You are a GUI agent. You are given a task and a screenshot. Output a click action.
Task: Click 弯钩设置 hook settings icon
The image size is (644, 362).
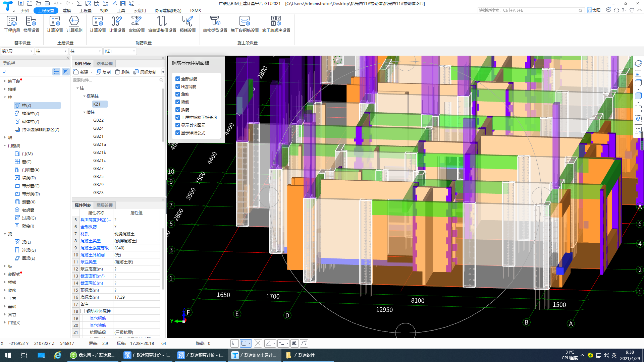137,24
